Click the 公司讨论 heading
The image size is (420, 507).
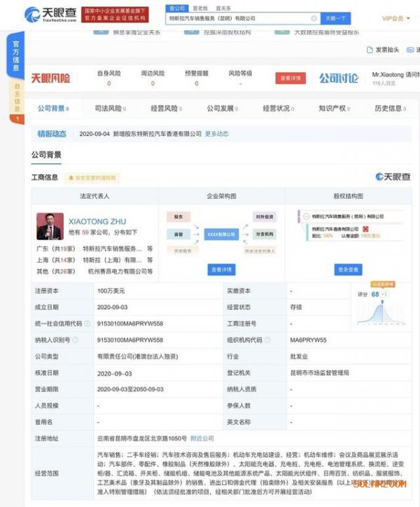tap(339, 78)
